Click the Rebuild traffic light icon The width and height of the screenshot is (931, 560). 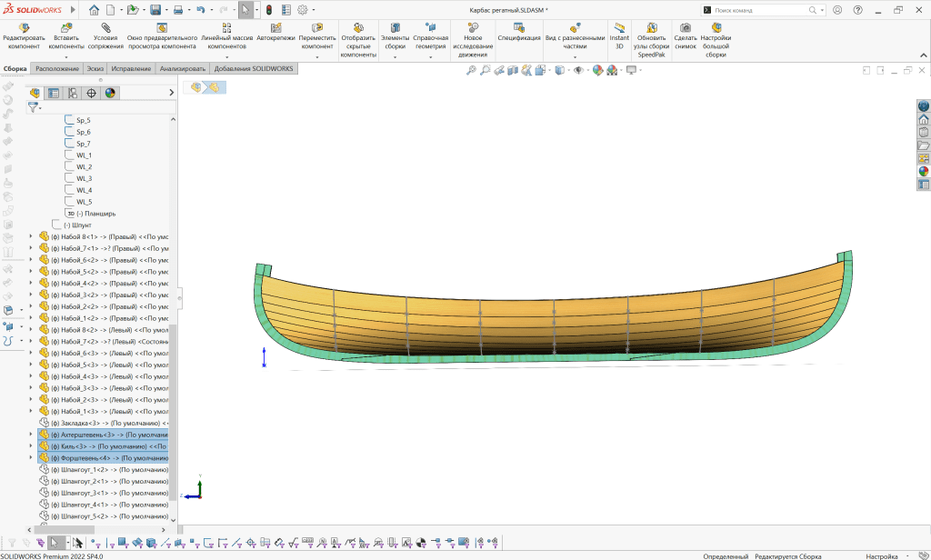click(x=269, y=10)
